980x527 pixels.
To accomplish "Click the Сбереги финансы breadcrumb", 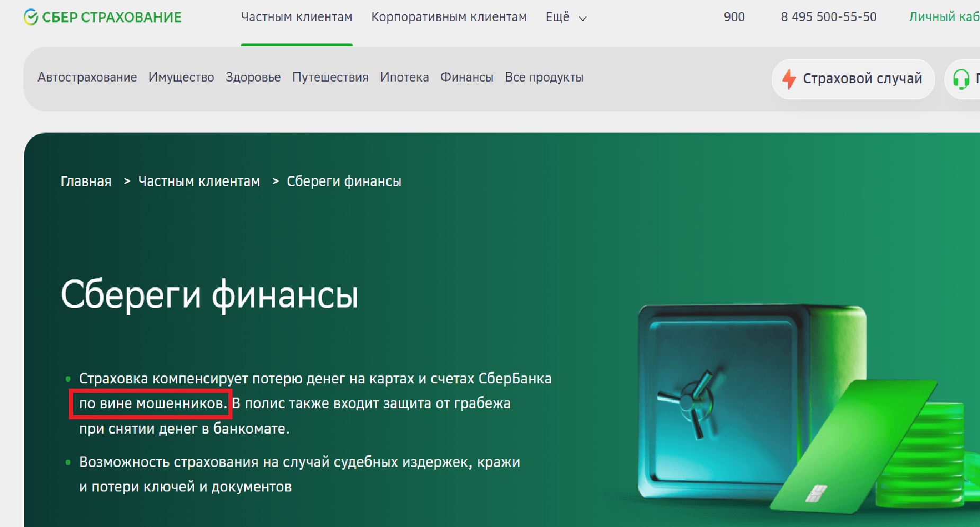I will [x=344, y=181].
